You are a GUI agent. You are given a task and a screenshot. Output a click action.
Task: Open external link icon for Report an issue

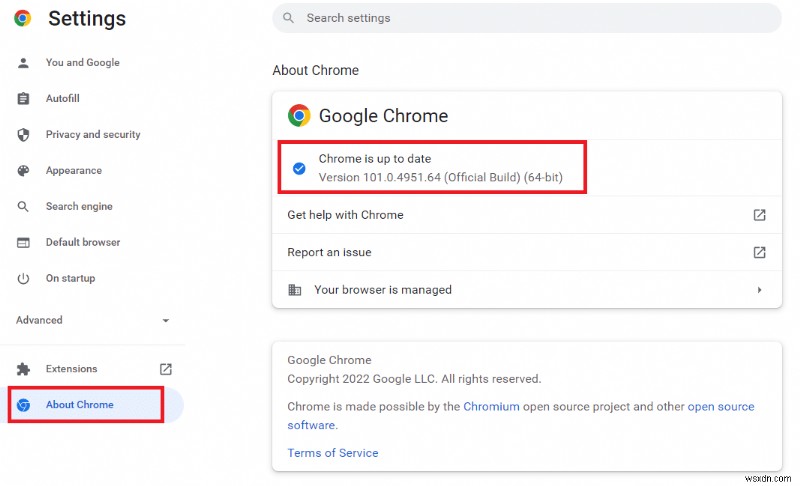(x=759, y=252)
